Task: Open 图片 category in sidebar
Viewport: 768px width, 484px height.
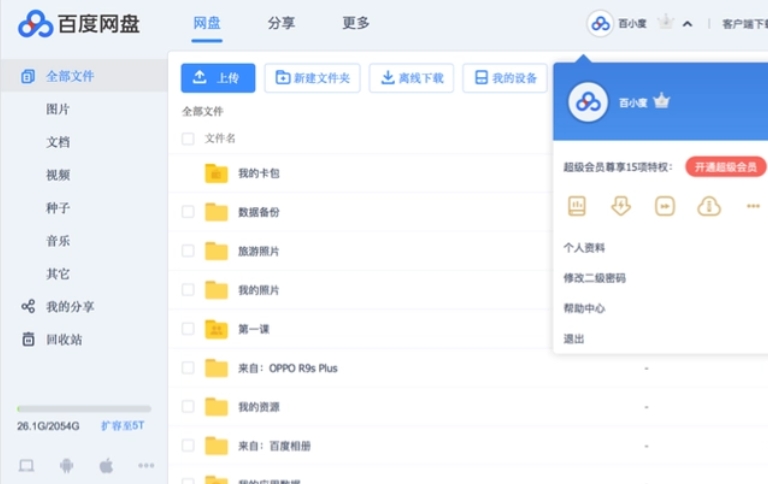Action: pos(58,109)
